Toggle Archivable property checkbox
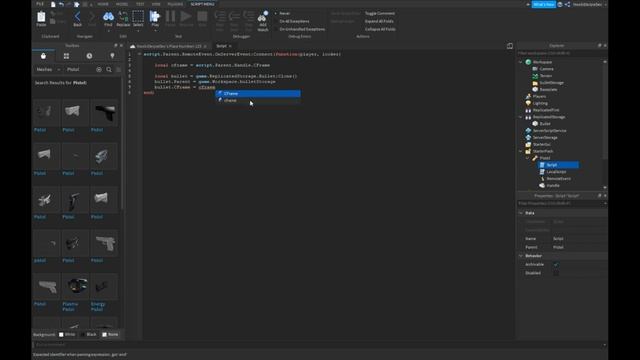This screenshot has width=640, height=360. click(x=556, y=264)
